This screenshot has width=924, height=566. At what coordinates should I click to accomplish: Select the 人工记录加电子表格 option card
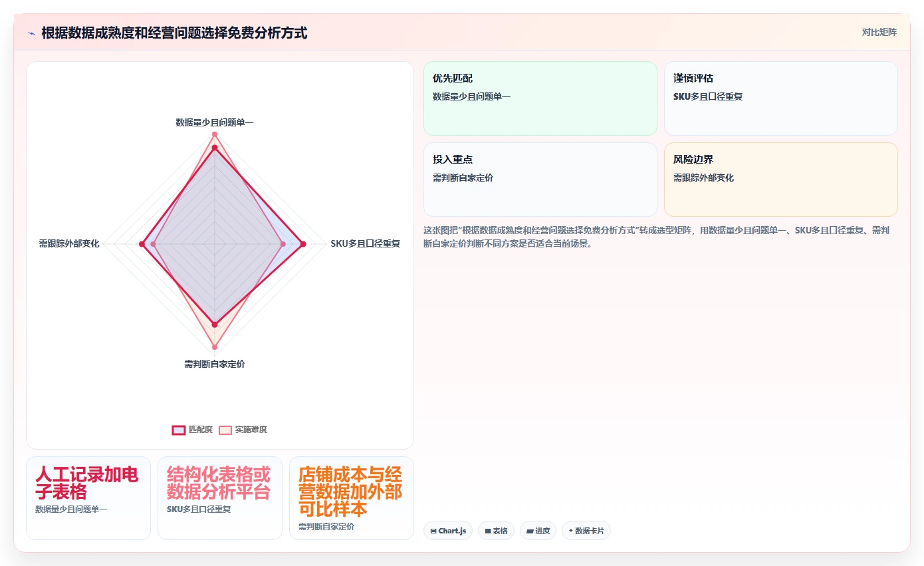[88, 498]
